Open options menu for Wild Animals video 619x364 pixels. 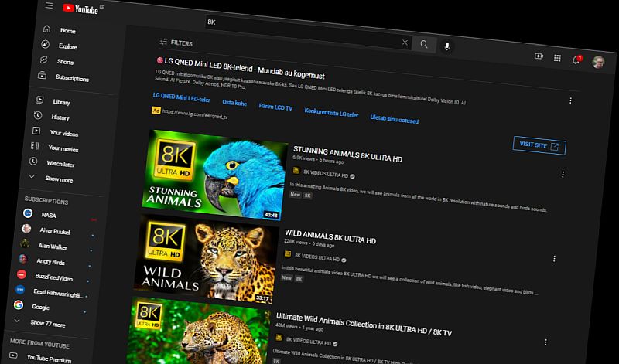(x=554, y=259)
